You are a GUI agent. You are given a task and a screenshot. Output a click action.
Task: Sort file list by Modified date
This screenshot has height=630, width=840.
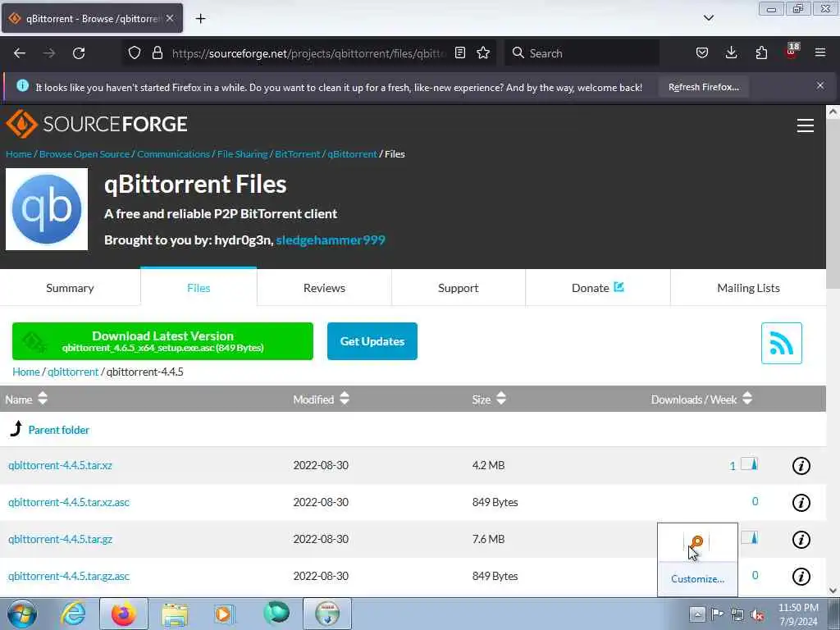[321, 399]
